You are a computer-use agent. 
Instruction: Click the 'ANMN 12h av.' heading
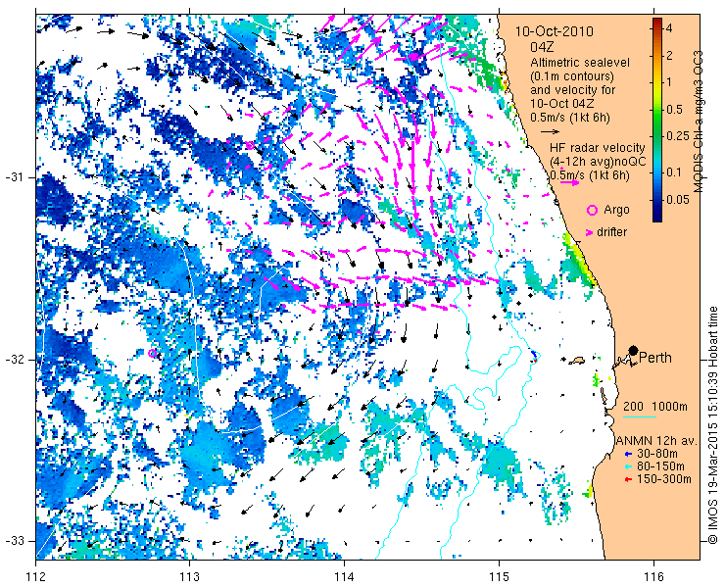pos(656,441)
